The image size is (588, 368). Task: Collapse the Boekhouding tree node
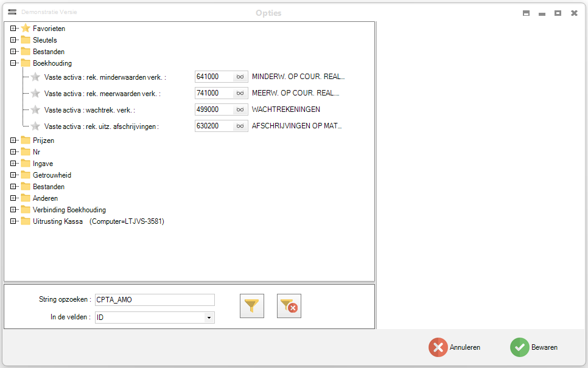pos(13,63)
